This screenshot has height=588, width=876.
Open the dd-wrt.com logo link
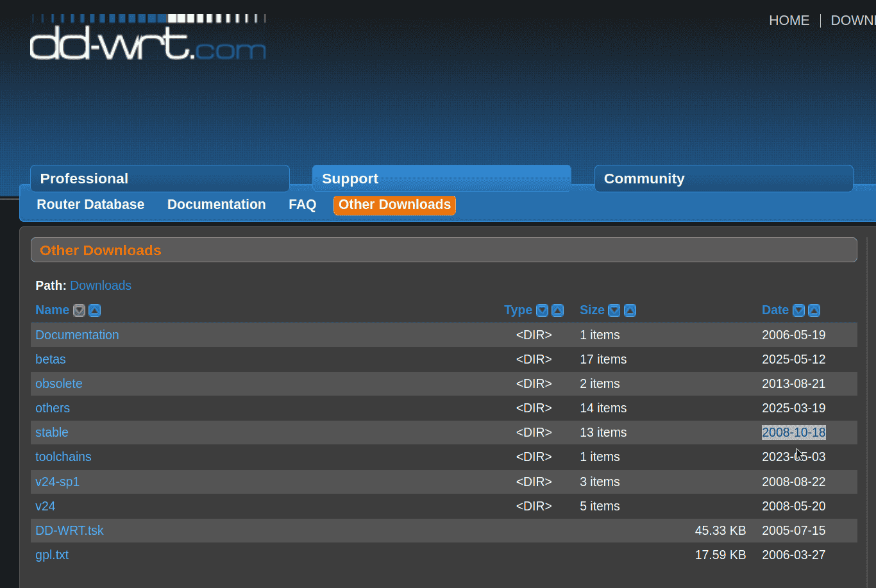147,38
